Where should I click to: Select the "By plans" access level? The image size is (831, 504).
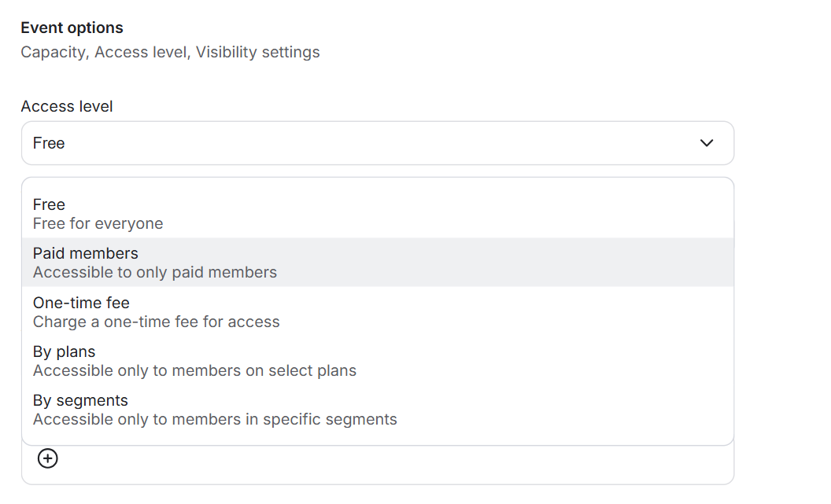pyautogui.click(x=64, y=351)
